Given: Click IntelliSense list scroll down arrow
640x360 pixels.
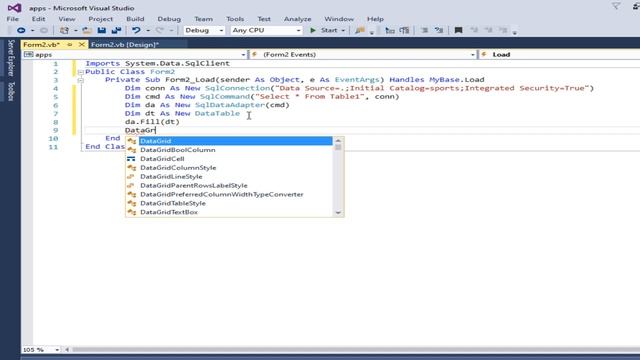Looking at the screenshot, I should tap(338, 212).
